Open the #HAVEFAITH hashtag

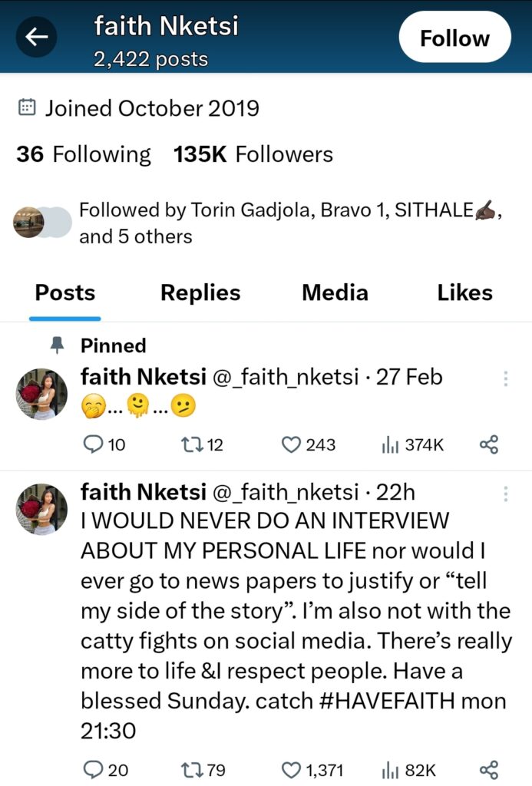tap(387, 701)
